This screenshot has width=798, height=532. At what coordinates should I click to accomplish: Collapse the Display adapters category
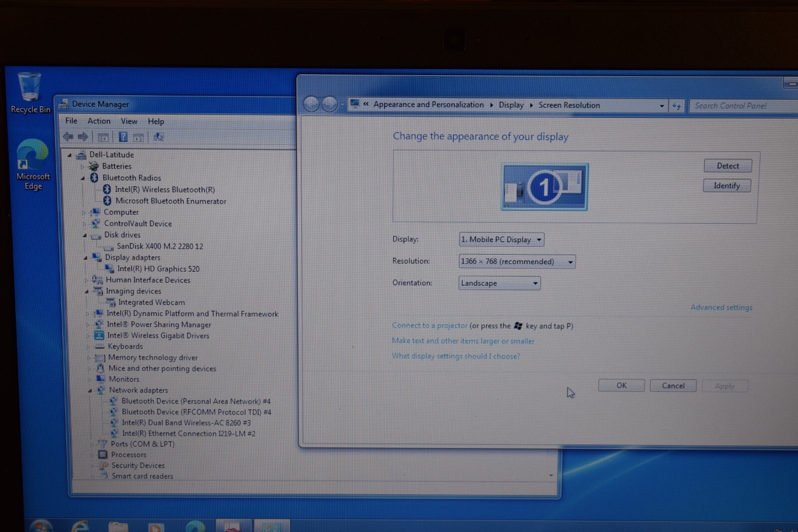point(85,258)
